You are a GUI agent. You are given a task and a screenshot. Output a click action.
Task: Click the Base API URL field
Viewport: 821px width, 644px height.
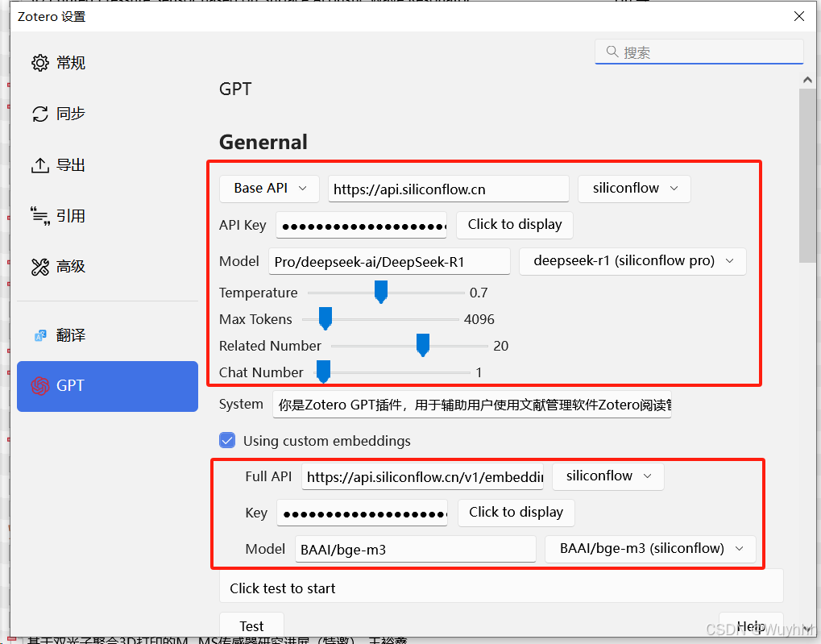pyautogui.click(x=449, y=189)
